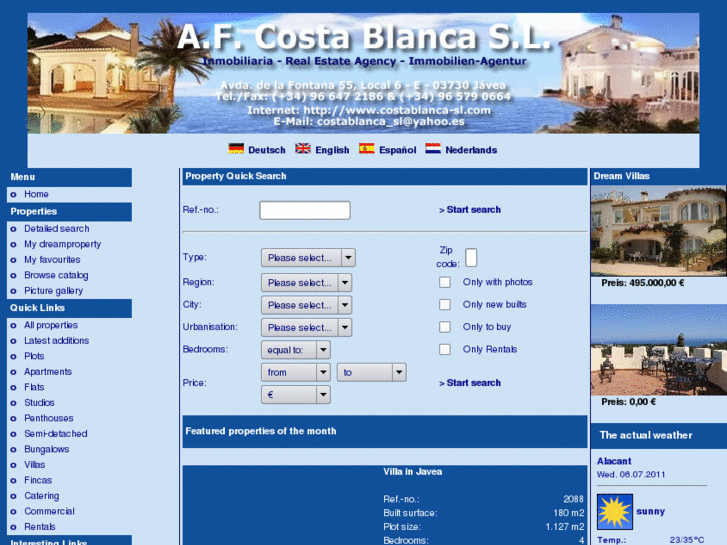Enable Only with photos checkbox
The width and height of the screenshot is (727, 545).
445,282
